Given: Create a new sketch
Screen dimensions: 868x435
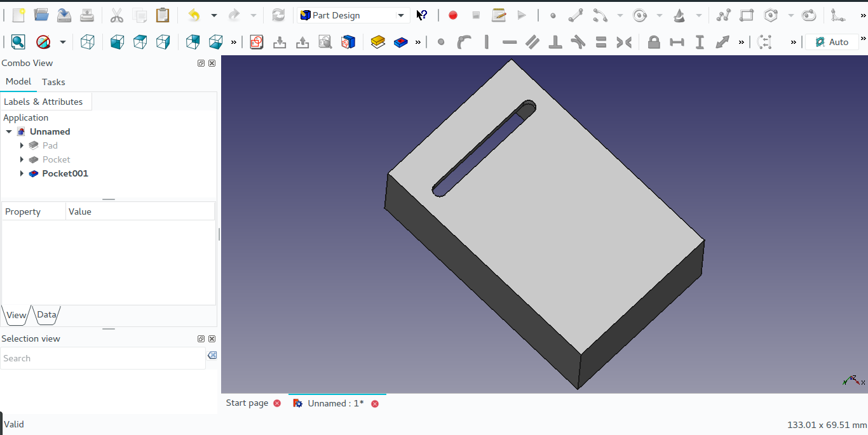Looking at the screenshot, I should 257,42.
